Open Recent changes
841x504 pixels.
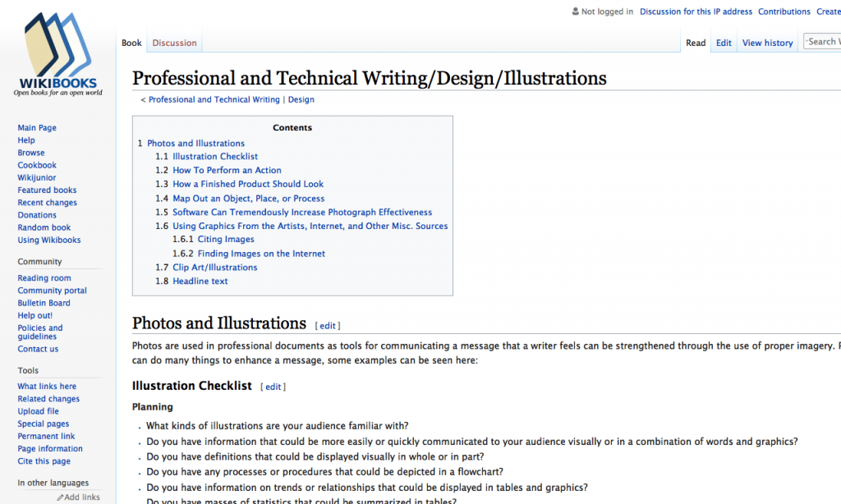pyautogui.click(x=47, y=202)
